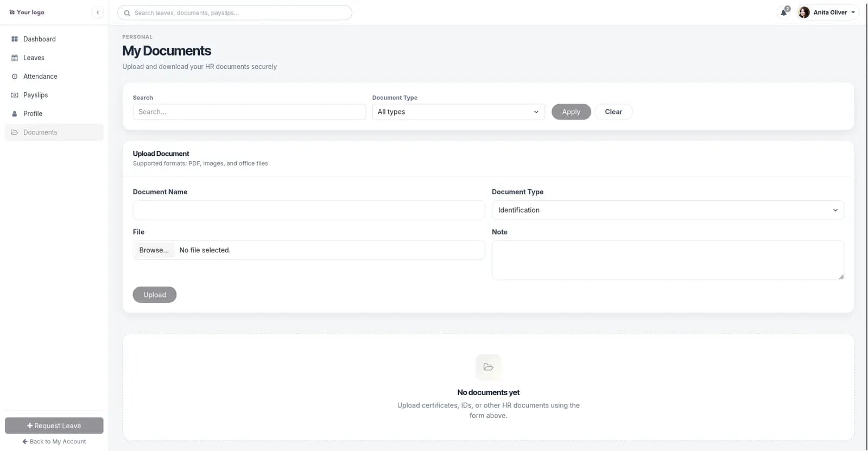Click the Payslips money icon

point(15,95)
